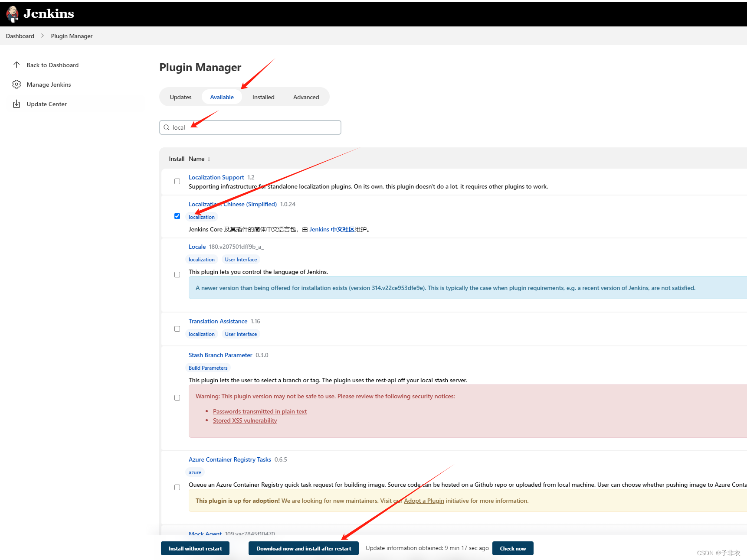Image resolution: width=747 pixels, height=560 pixels.
Task: Click the Jenkins butler logo icon
Action: pyautogui.click(x=13, y=14)
